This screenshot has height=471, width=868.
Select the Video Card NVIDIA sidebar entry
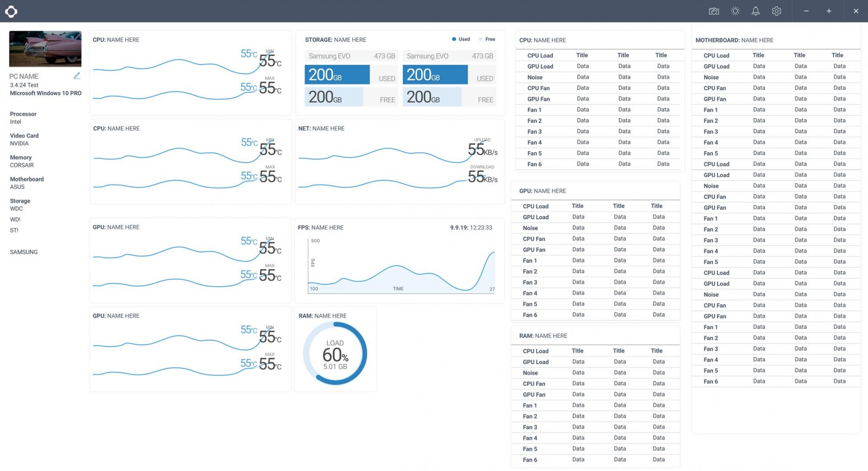click(24, 139)
